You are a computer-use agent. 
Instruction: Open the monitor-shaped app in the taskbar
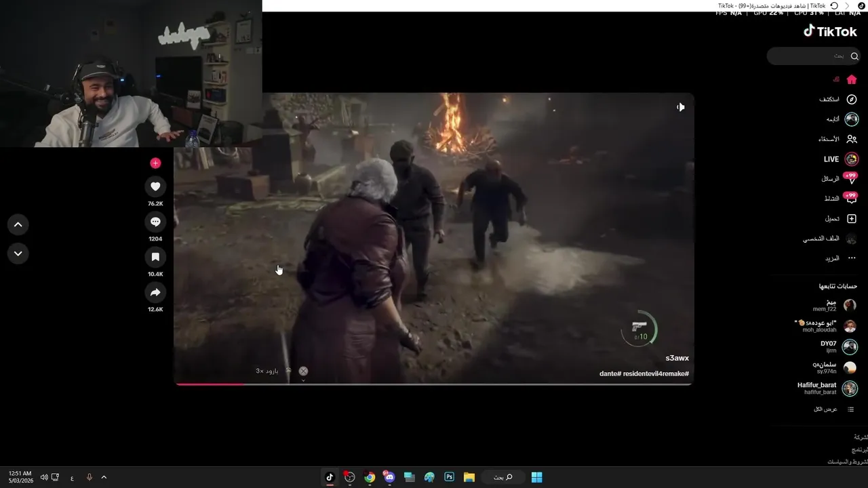pyautogui.click(x=409, y=477)
